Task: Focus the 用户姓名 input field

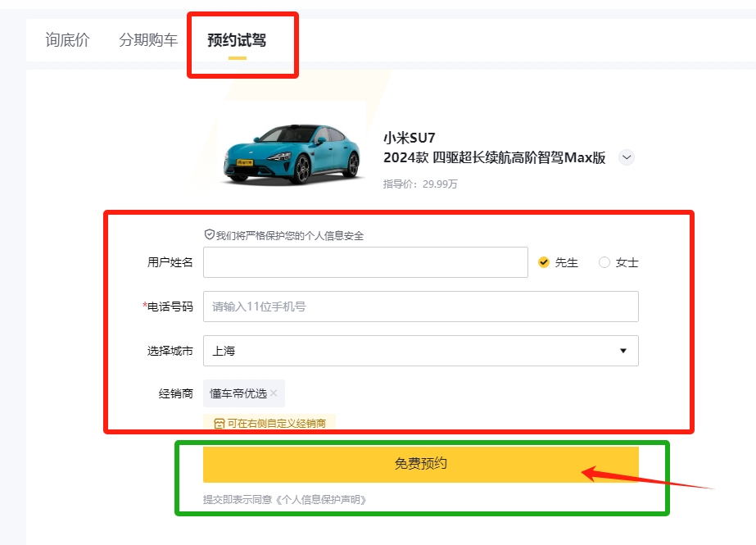Action: (365, 262)
